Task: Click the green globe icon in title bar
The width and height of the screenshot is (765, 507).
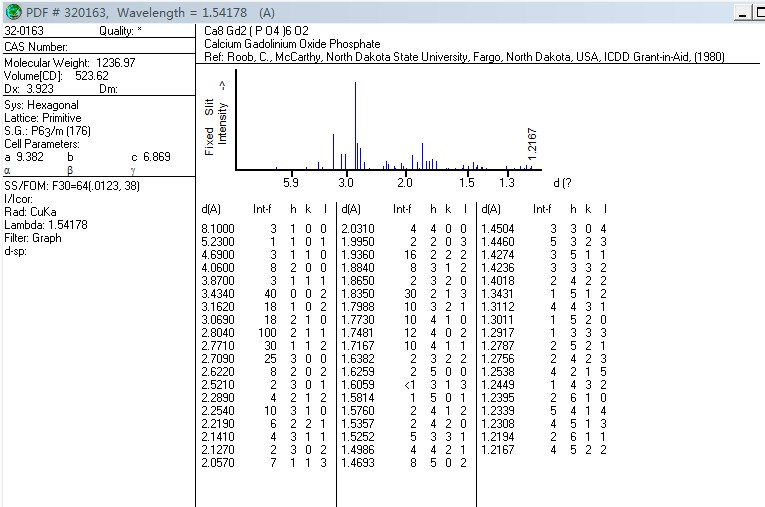Action: pyautogui.click(x=14, y=12)
